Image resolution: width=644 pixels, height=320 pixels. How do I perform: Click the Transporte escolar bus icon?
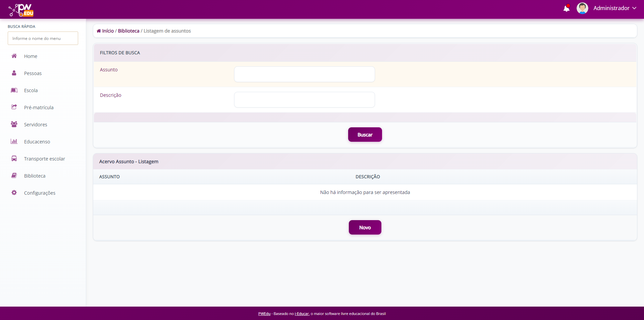point(14,158)
